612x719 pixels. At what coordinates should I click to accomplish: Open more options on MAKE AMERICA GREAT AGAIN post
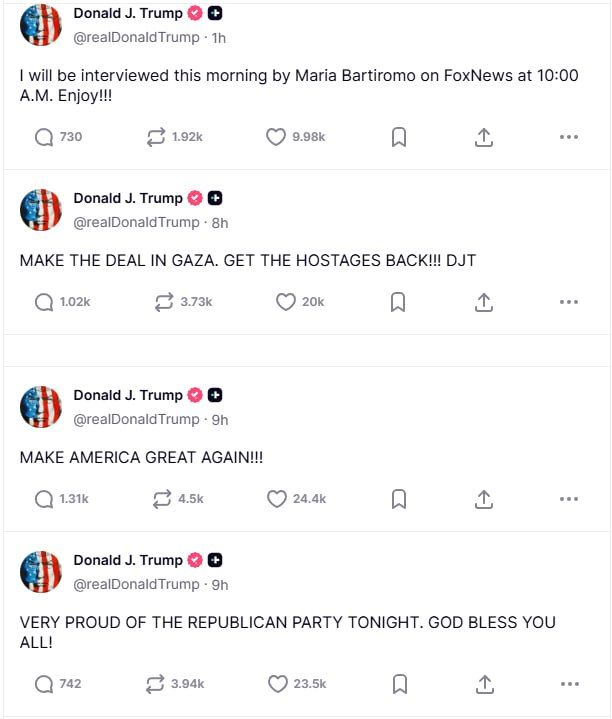point(569,499)
